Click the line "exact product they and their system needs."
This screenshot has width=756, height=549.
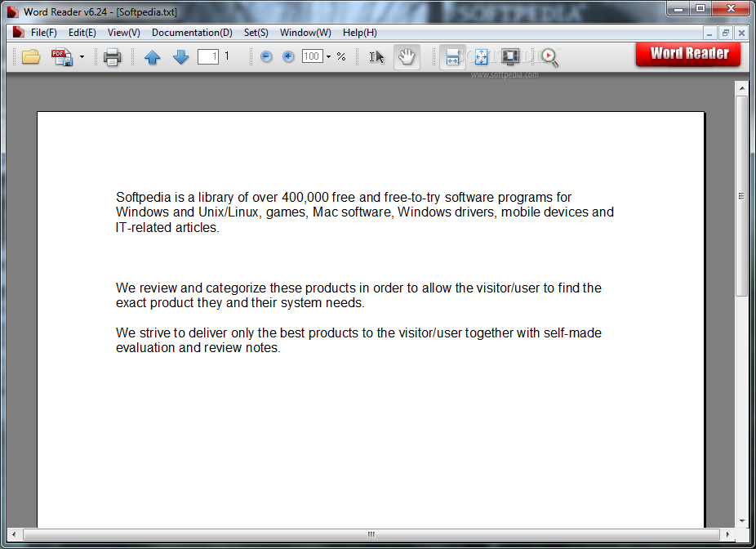pos(240,303)
